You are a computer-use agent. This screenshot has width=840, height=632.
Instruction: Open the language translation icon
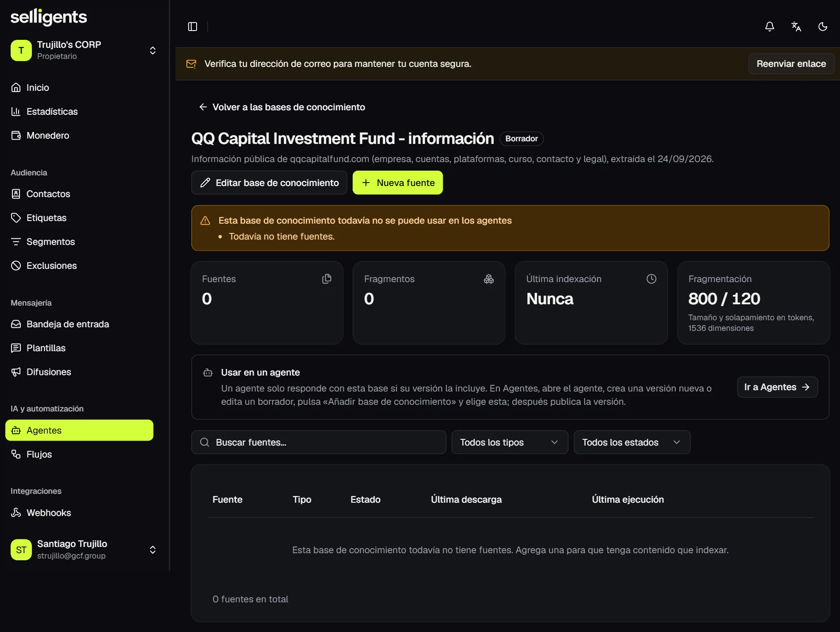[x=796, y=27]
